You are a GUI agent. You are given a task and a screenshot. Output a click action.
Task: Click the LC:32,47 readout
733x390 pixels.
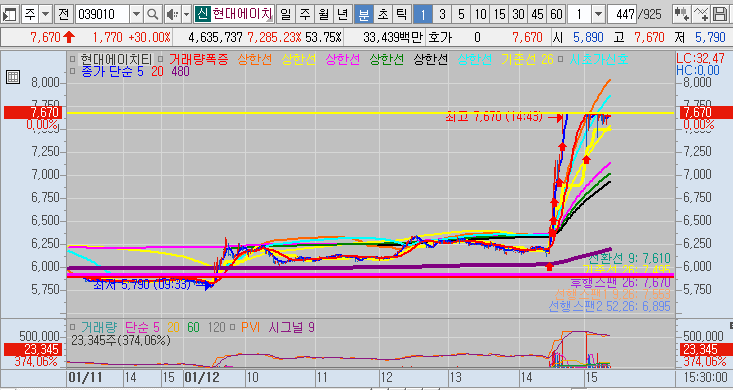click(x=700, y=59)
